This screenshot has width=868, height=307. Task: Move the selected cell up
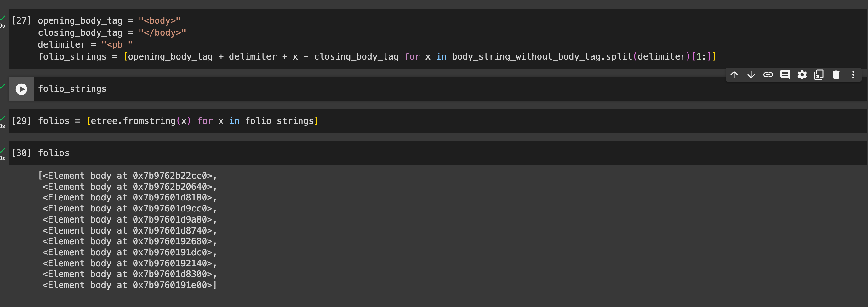[734, 75]
